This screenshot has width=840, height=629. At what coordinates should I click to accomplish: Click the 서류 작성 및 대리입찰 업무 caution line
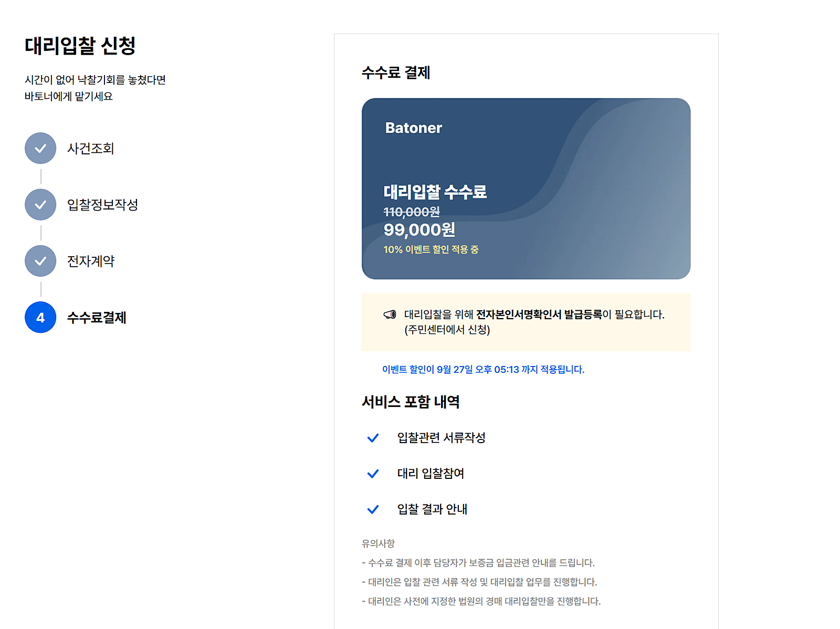479,582
